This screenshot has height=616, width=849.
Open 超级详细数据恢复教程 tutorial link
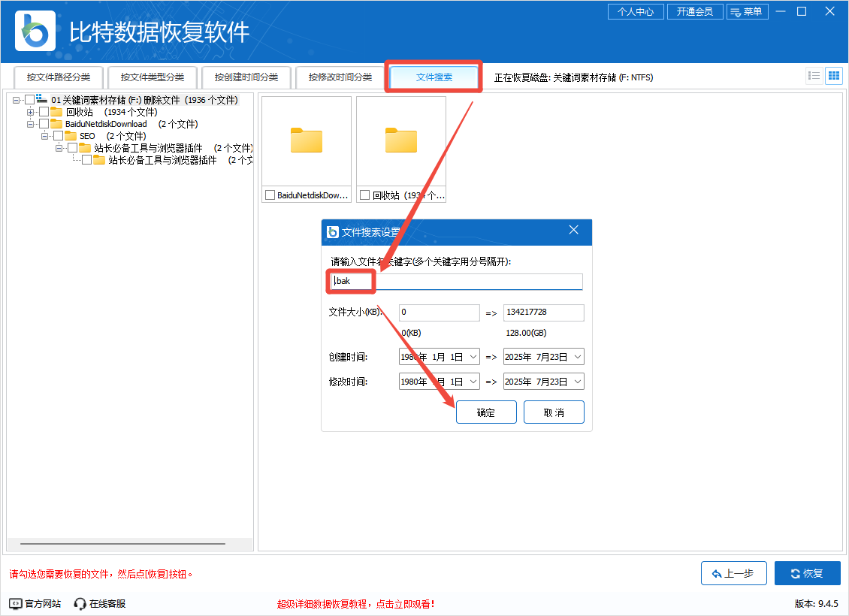point(355,604)
